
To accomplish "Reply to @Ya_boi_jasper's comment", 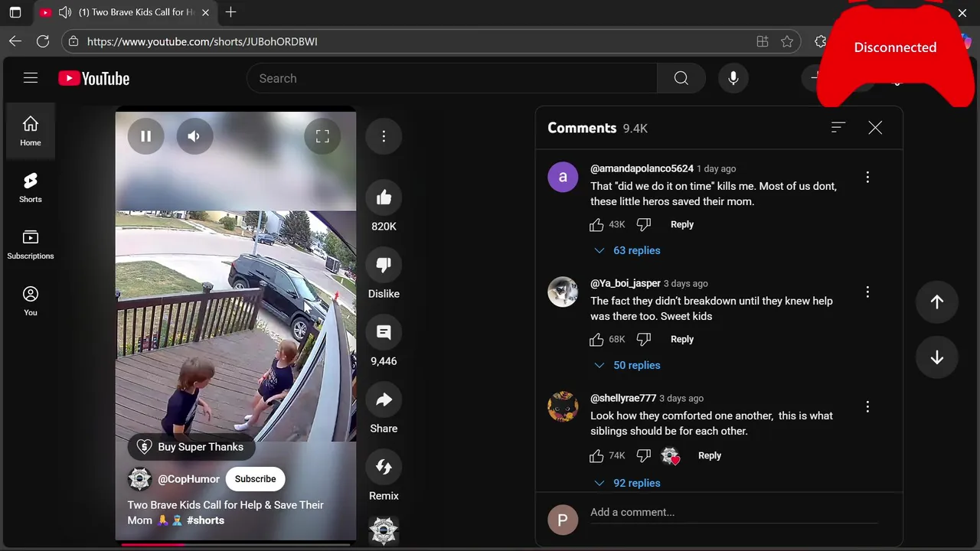I will [682, 339].
